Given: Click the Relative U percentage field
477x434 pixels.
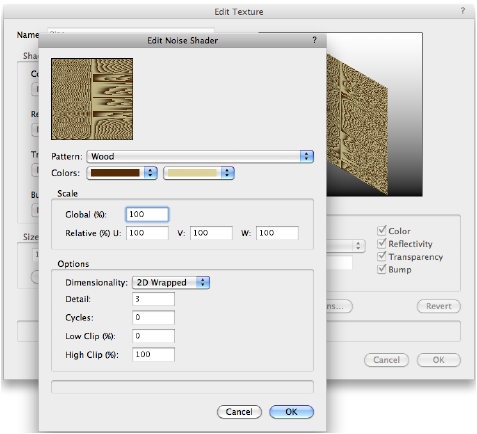Looking at the screenshot, I should (x=147, y=233).
